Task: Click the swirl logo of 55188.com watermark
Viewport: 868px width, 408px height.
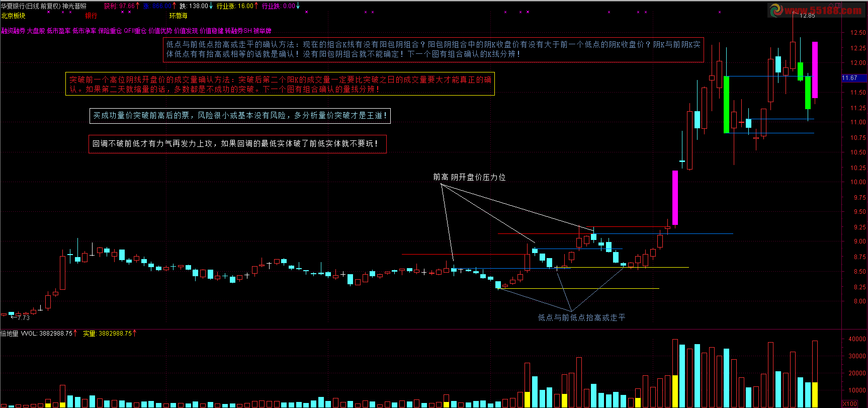Action: pos(776,10)
